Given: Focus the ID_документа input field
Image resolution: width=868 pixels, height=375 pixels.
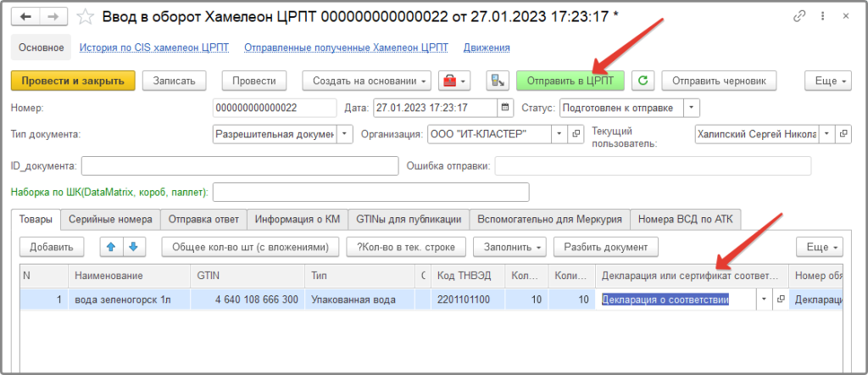Looking at the screenshot, I should pyautogui.click(x=240, y=165).
